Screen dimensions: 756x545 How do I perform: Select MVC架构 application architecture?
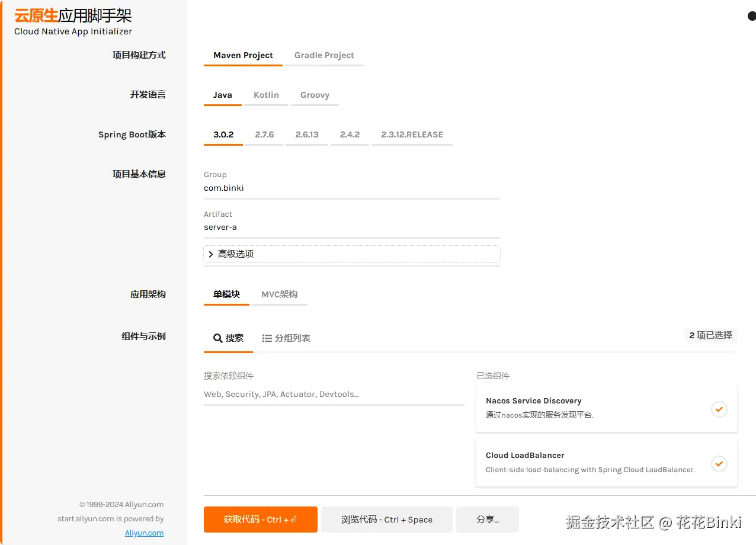(x=280, y=295)
